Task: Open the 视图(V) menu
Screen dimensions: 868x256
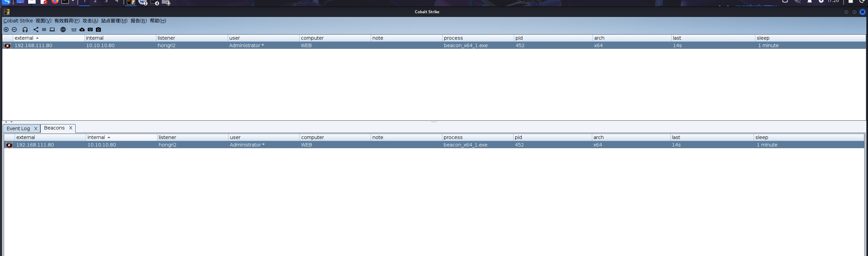Action: (43, 21)
